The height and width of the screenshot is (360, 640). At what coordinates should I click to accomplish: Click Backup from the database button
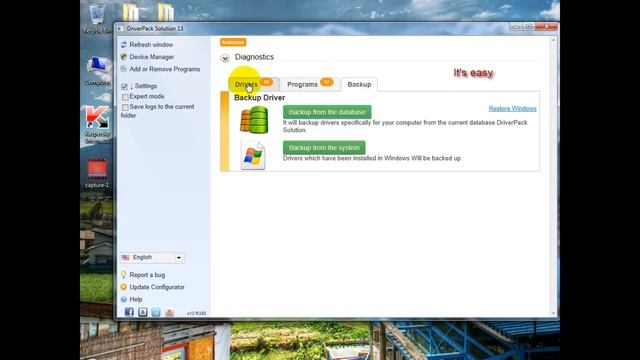tap(327, 112)
